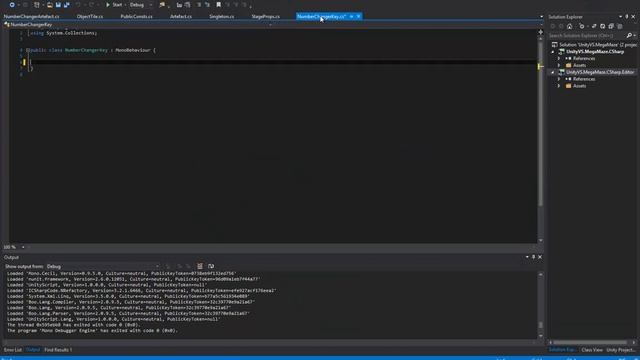Click the Solution Explorer Collapse All icon
Screen dimensions: 640x360
[x=611, y=26]
